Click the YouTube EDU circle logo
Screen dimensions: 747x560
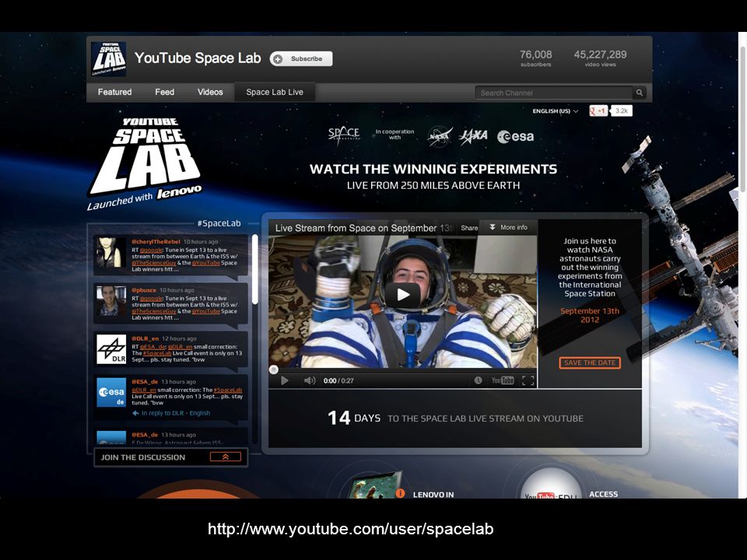[550, 485]
